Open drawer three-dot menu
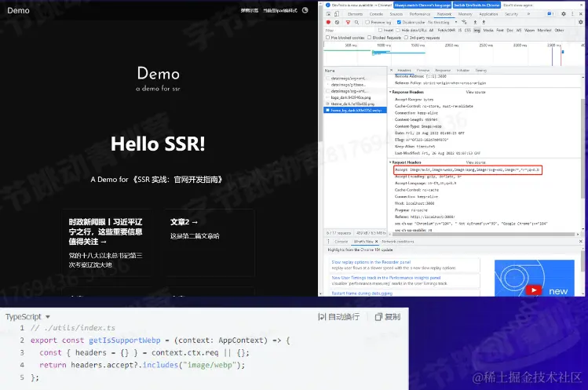 [328, 242]
